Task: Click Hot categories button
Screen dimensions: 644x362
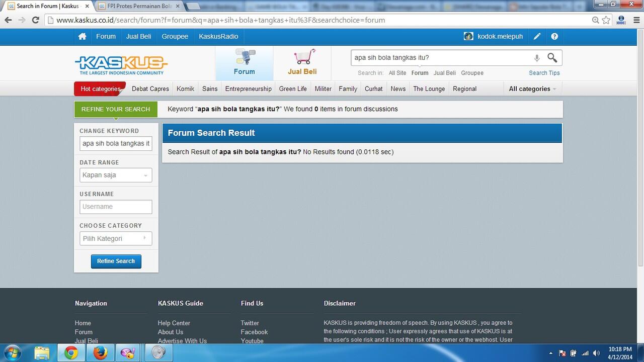Action: pos(100,88)
